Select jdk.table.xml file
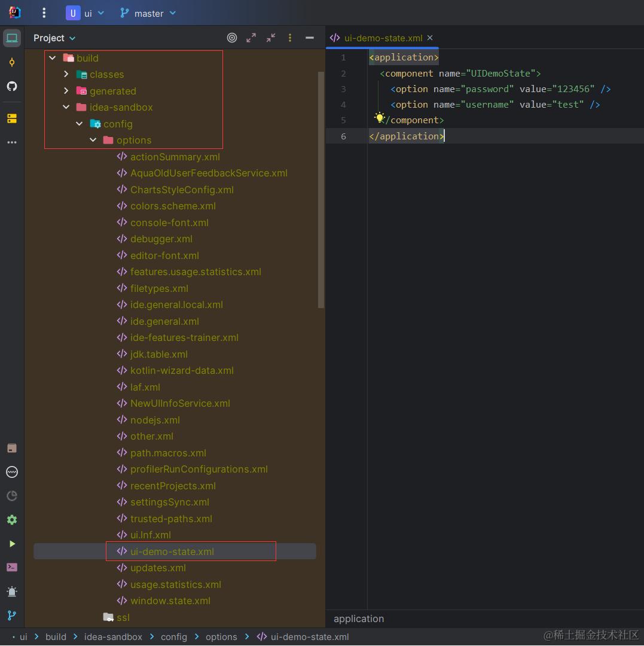Screen dimensions: 644x646 [159, 354]
